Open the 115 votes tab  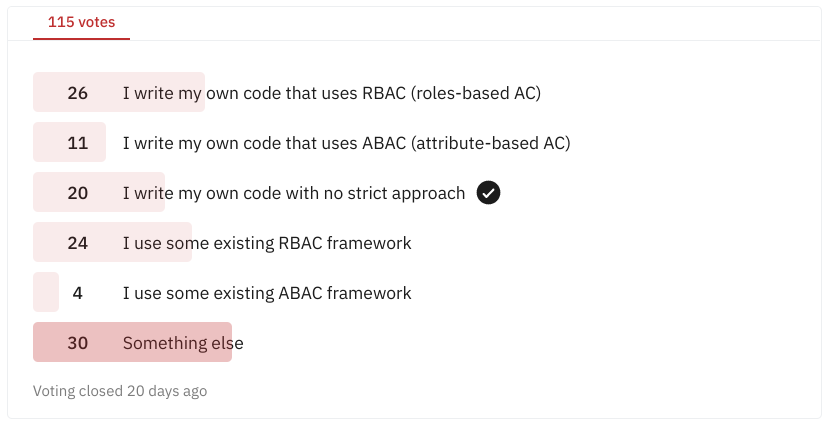[x=81, y=21]
